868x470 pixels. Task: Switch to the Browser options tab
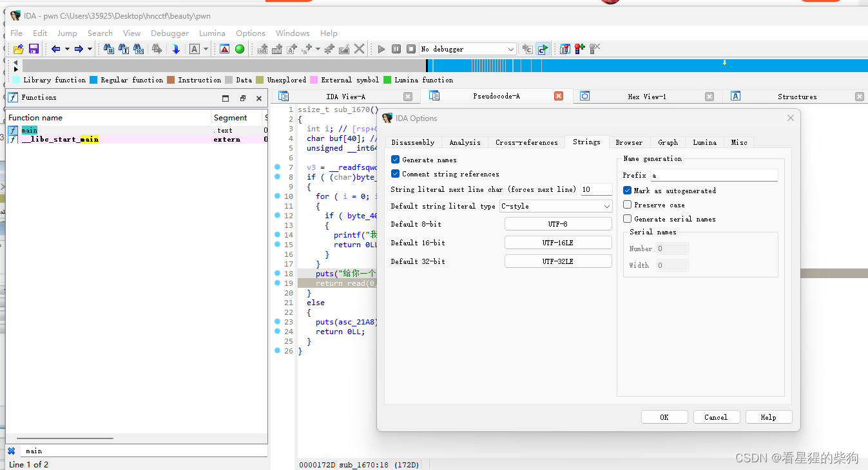(629, 142)
